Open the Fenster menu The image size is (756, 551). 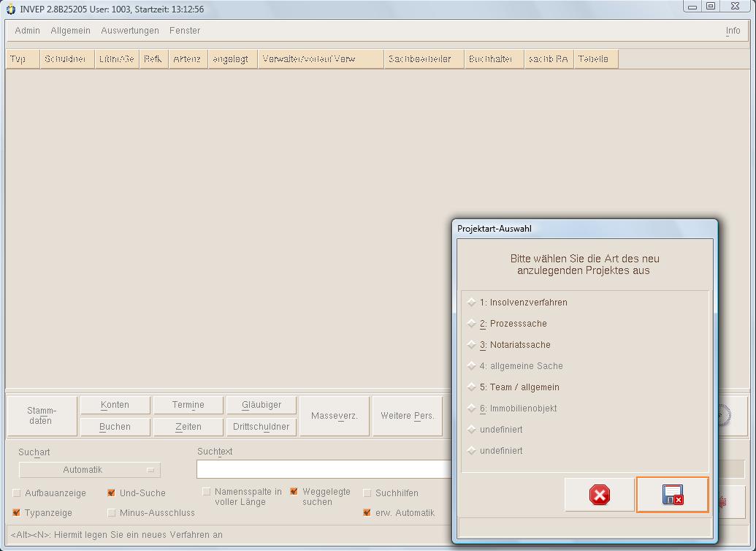(185, 31)
